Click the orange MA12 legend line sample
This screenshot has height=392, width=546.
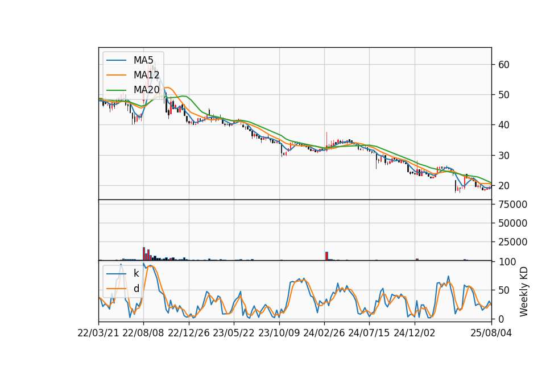116,75
